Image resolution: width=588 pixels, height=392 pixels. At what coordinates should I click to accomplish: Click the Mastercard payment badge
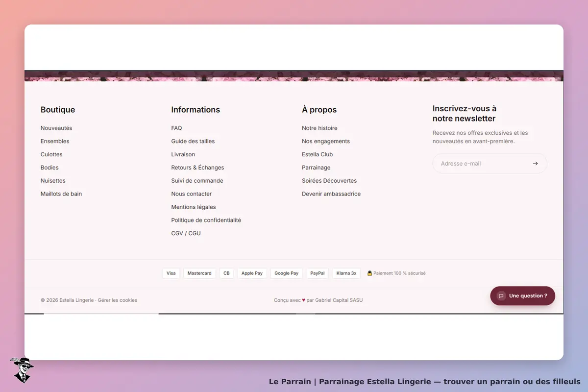(x=199, y=273)
